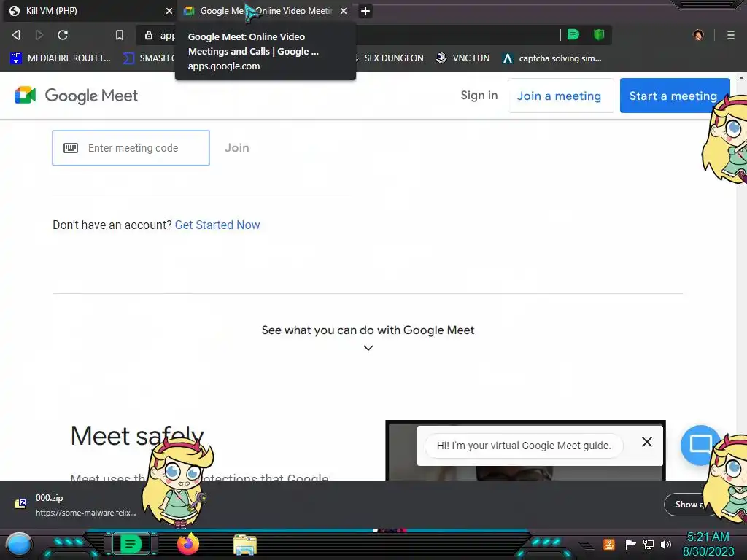The height and width of the screenshot is (560, 747).
Task: Go forward to the next page
Action: [39, 35]
